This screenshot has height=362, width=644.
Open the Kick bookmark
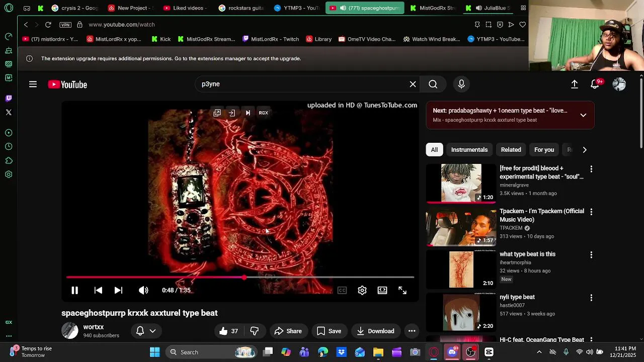click(161, 39)
